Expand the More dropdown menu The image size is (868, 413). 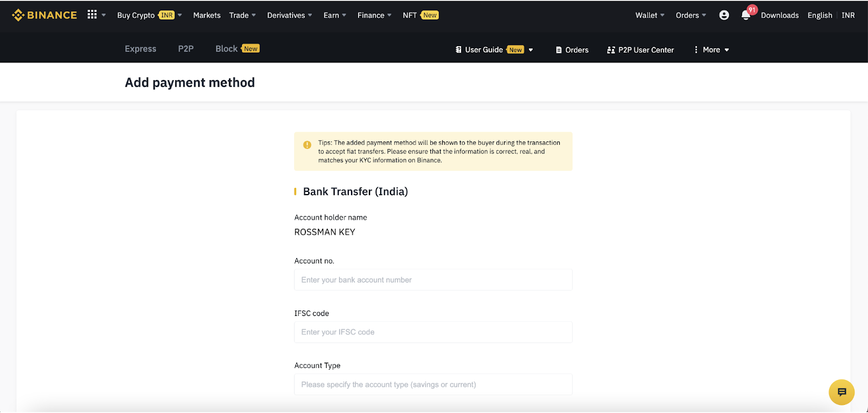pyautogui.click(x=711, y=50)
